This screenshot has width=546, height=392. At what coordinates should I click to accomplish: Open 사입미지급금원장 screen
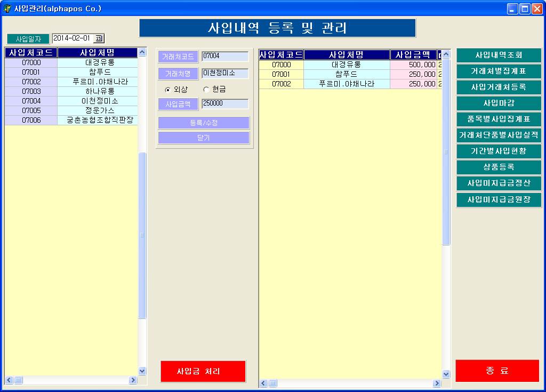pyautogui.click(x=499, y=199)
